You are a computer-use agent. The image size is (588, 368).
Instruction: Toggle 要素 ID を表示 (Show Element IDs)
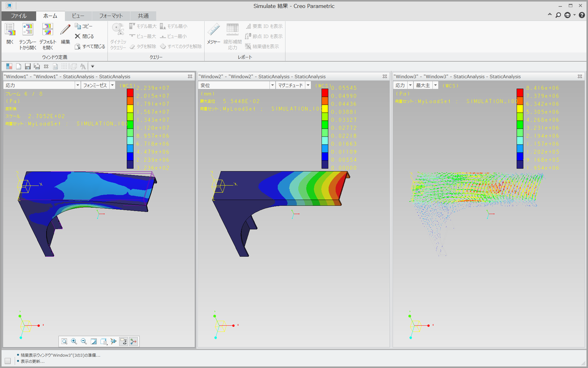point(264,26)
